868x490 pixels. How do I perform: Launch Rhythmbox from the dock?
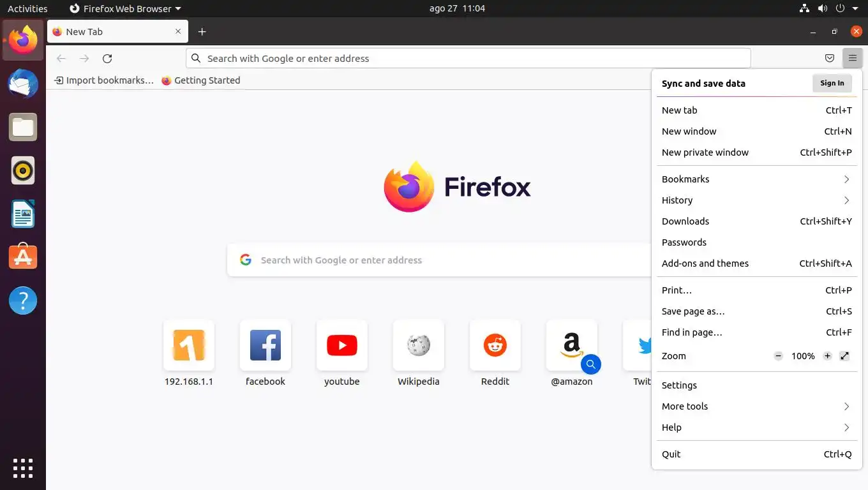(23, 170)
